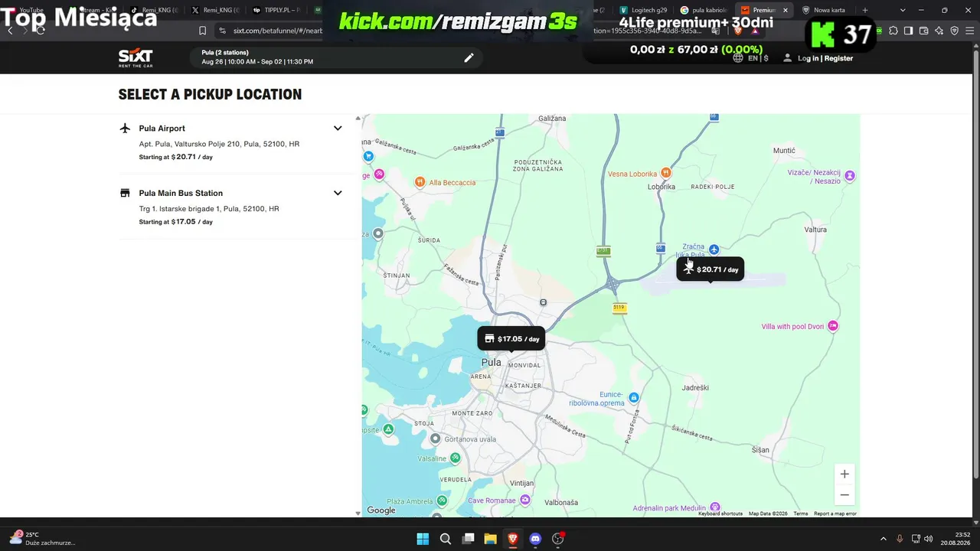Switch to the TIPPLY.PL tab
This screenshot has height=551, width=980.
[x=276, y=10]
